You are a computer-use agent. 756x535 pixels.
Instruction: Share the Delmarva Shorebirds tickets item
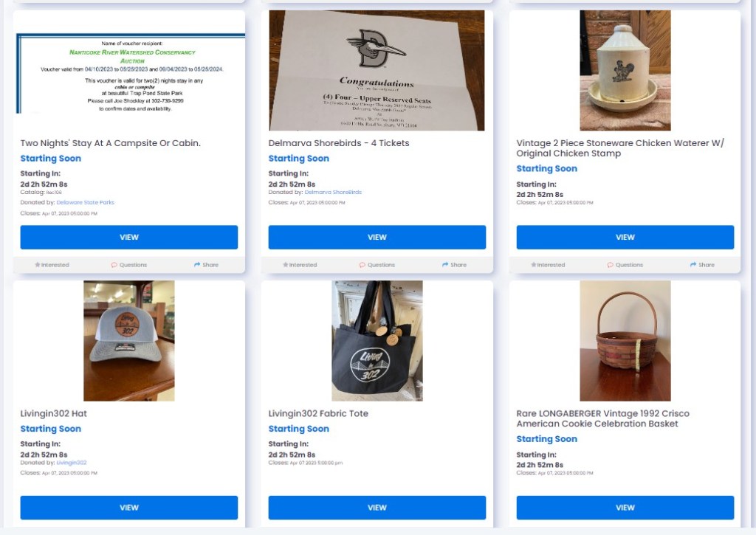tap(454, 265)
